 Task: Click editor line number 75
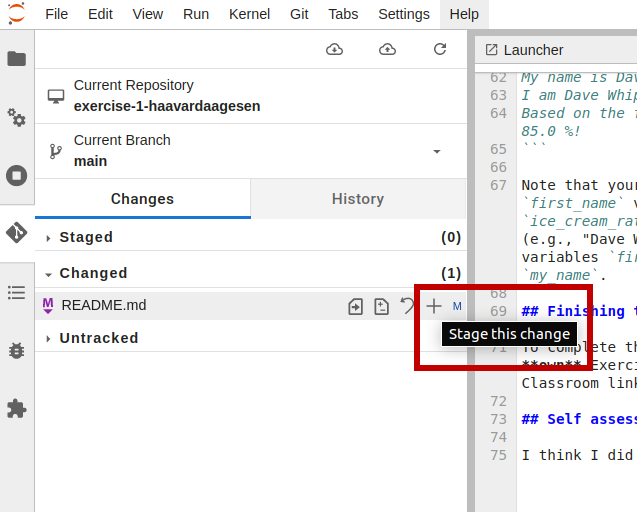[498, 455]
